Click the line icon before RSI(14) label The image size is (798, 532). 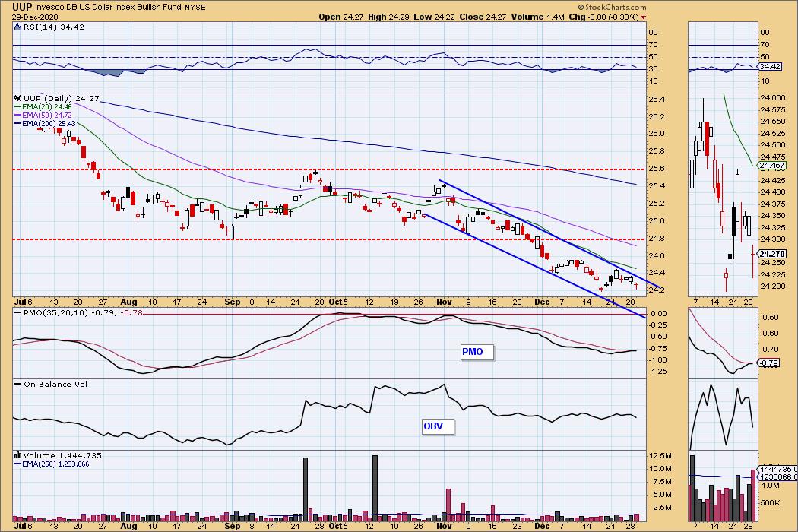17,27
